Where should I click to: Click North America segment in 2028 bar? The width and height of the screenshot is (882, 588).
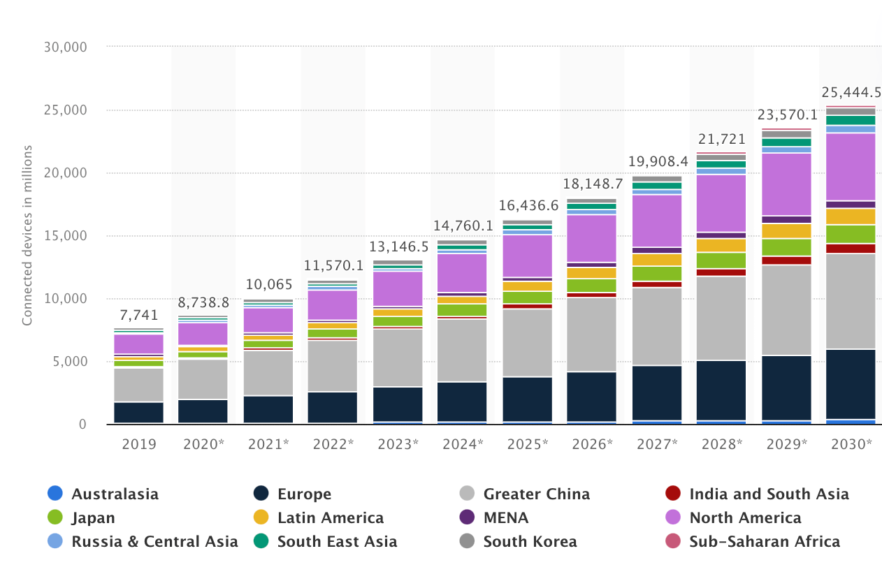click(x=721, y=203)
